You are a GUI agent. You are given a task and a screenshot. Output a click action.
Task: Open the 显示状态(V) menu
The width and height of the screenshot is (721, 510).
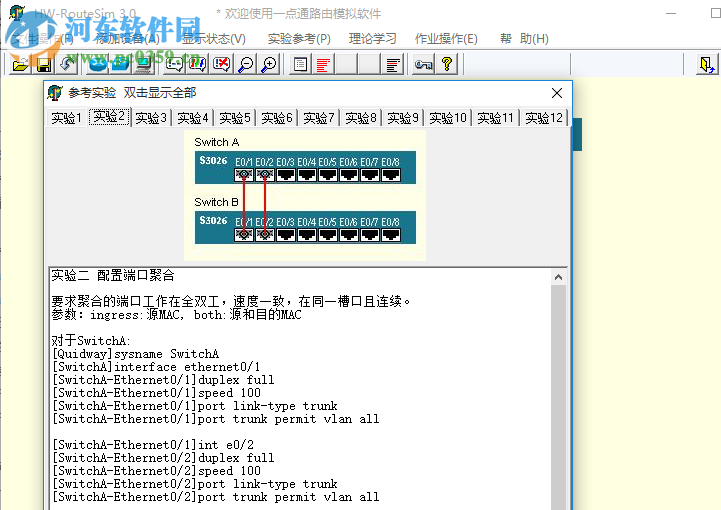click(x=213, y=39)
